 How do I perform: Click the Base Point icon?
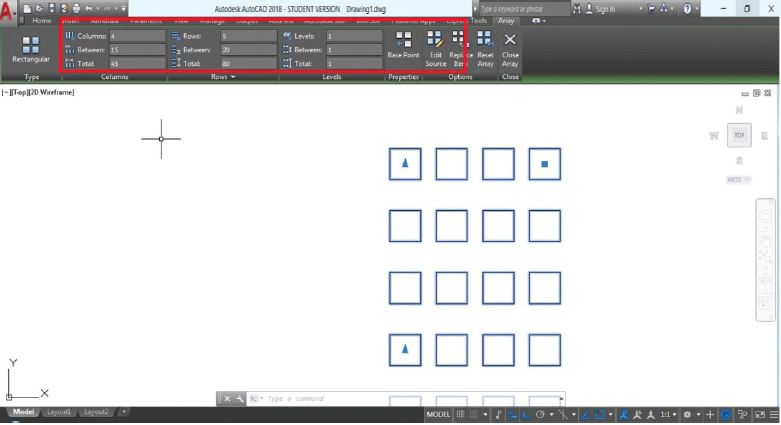tap(403, 47)
